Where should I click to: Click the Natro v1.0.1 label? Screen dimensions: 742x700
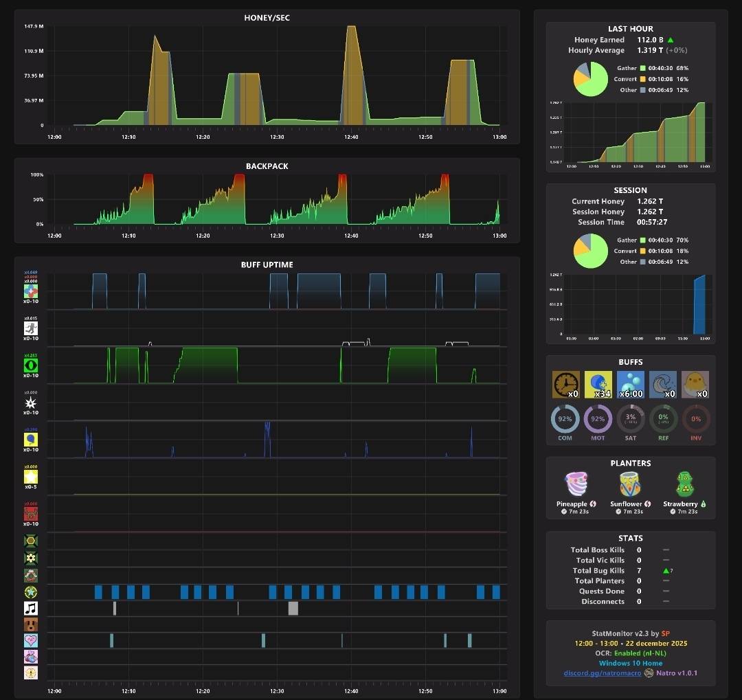[x=676, y=673]
